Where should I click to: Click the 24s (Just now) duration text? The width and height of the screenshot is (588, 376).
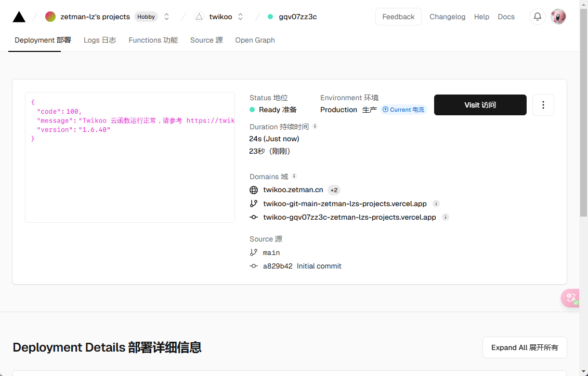[x=274, y=139]
